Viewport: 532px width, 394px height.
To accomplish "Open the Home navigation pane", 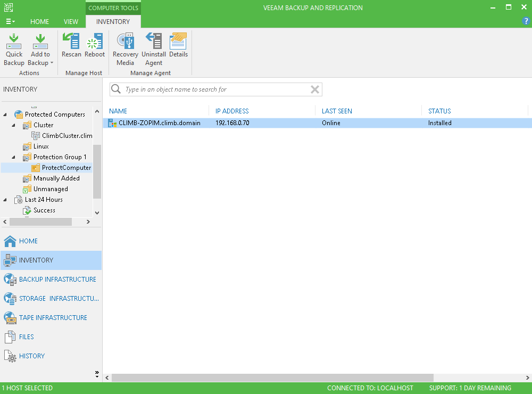I will point(51,241).
